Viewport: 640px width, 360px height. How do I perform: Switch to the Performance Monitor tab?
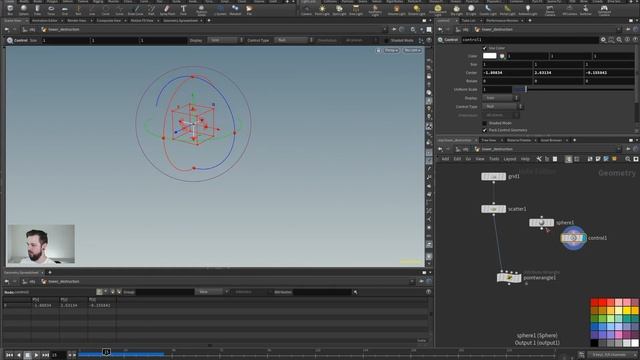point(502,20)
